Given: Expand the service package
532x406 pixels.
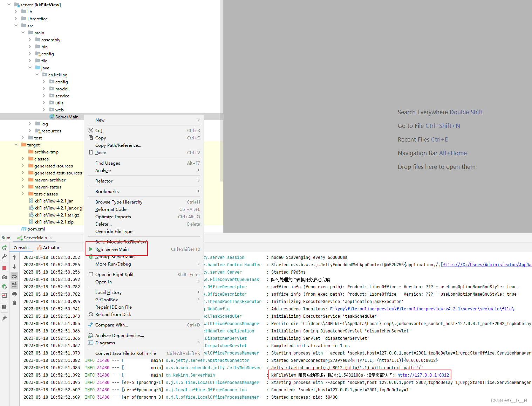Looking at the screenshot, I should [x=44, y=96].
